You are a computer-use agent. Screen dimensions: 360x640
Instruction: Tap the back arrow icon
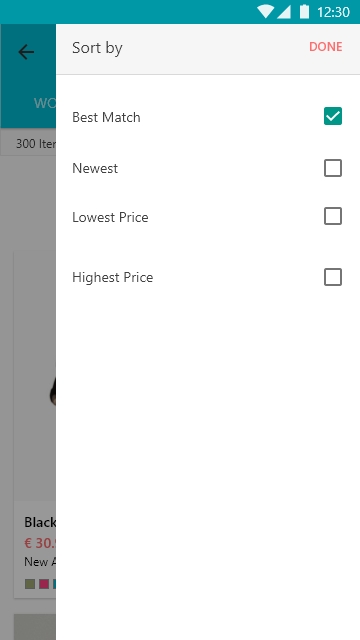(x=26, y=52)
